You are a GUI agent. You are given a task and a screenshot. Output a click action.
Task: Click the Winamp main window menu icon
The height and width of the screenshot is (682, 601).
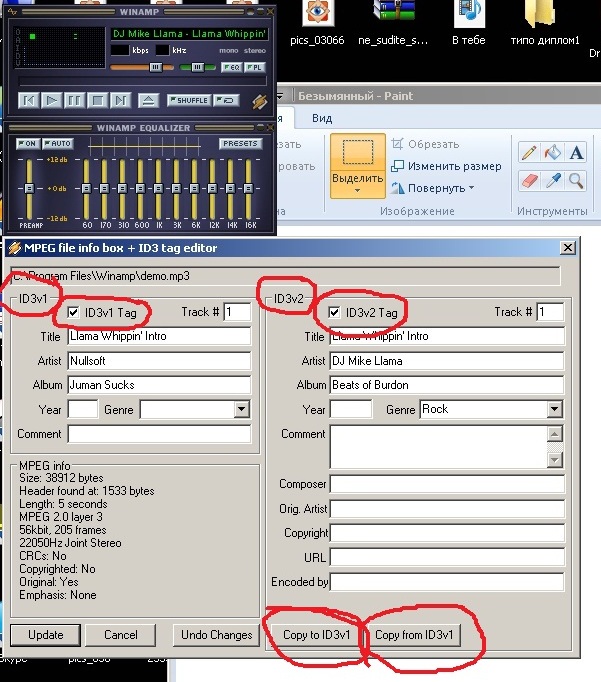tap(13, 12)
